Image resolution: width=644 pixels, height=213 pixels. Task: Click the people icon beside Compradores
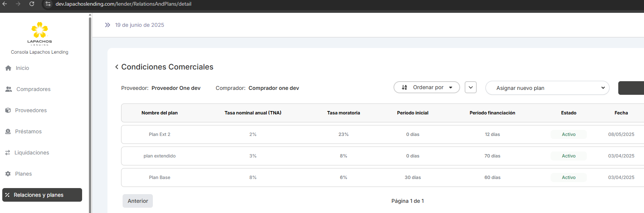pyautogui.click(x=9, y=89)
